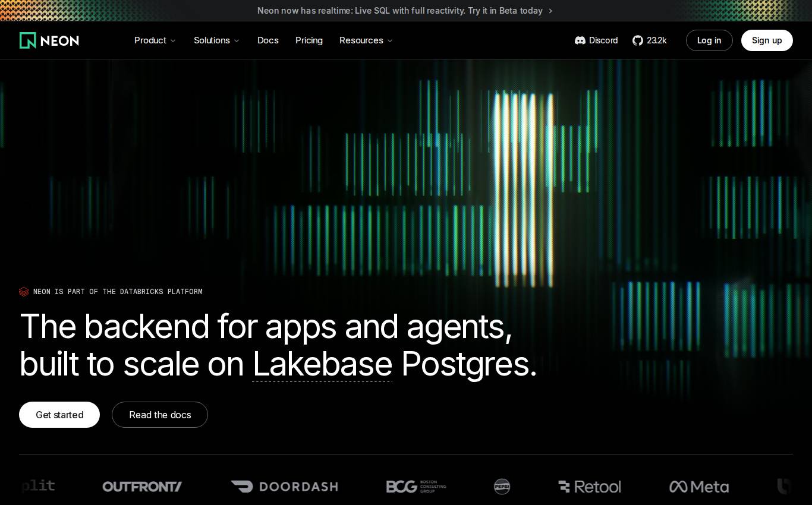Click the OUTFRONT logo
The image size is (812, 505).
pos(142,487)
